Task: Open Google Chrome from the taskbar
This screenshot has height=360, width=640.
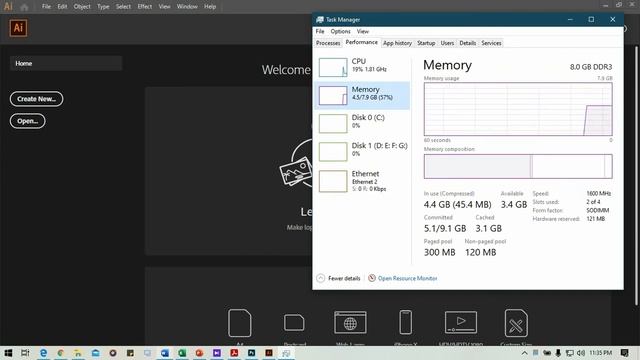Action: click(x=60, y=353)
